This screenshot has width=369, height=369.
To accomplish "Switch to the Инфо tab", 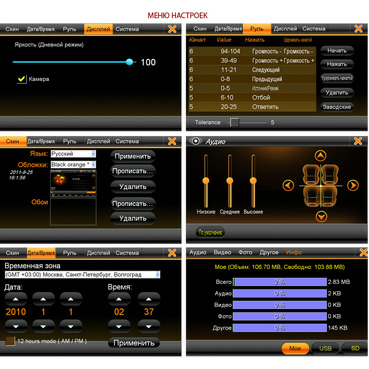I will click(294, 252).
